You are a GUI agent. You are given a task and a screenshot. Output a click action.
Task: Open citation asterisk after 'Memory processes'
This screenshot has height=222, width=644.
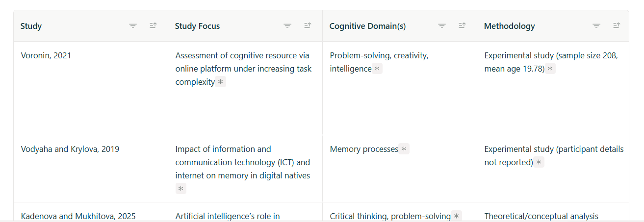(x=404, y=149)
